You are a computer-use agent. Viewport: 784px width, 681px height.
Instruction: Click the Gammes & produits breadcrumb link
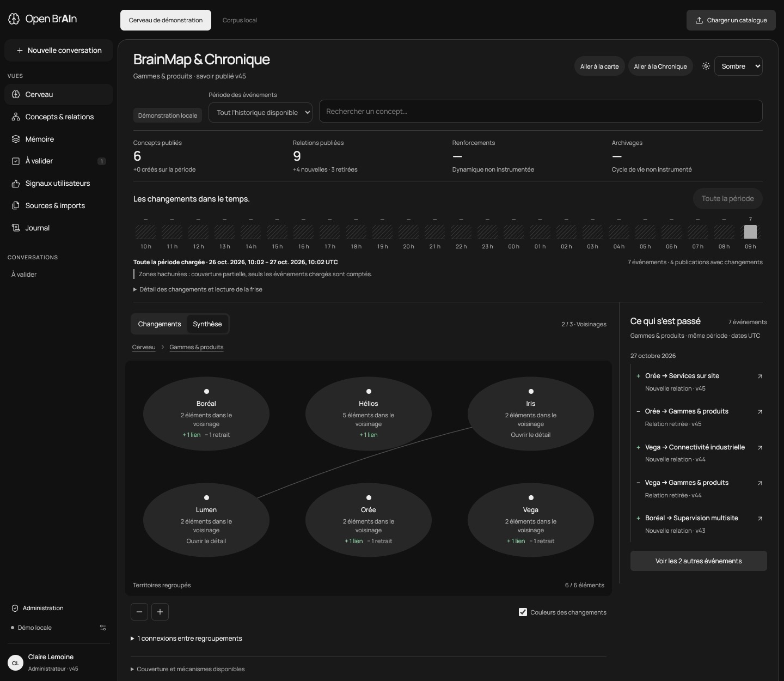[197, 347]
